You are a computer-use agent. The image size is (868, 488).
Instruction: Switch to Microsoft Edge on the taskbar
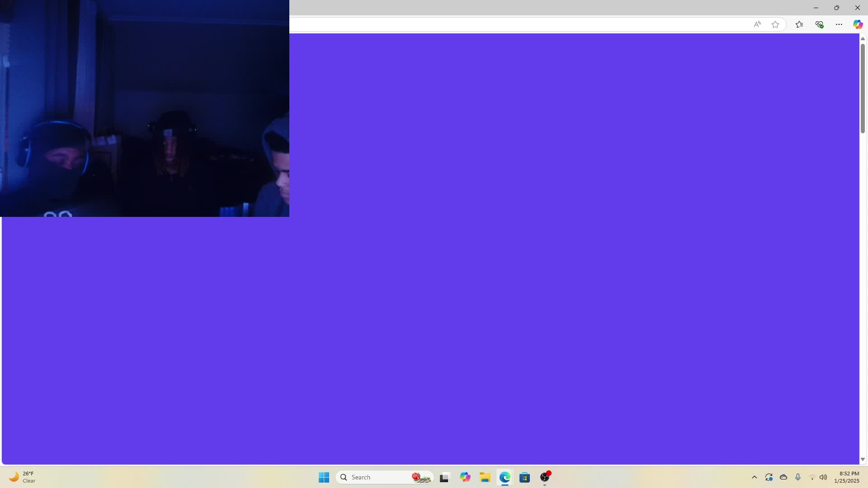click(505, 477)
